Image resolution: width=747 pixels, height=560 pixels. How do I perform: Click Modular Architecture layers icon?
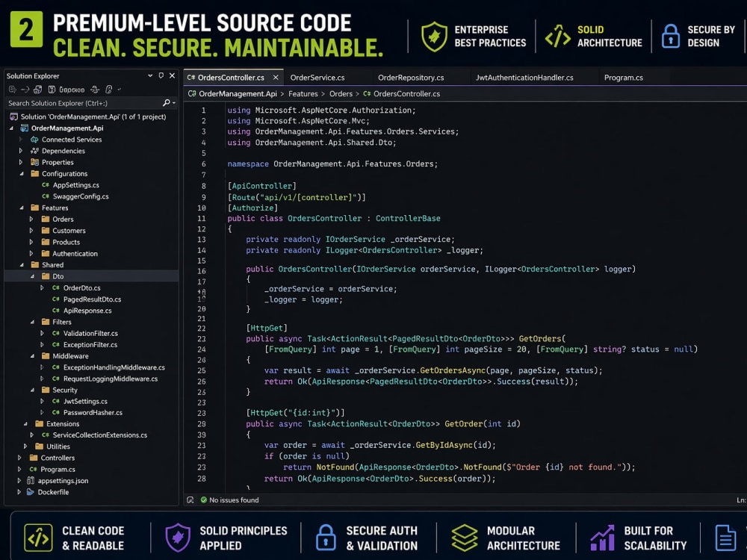[x=464, y=538]
